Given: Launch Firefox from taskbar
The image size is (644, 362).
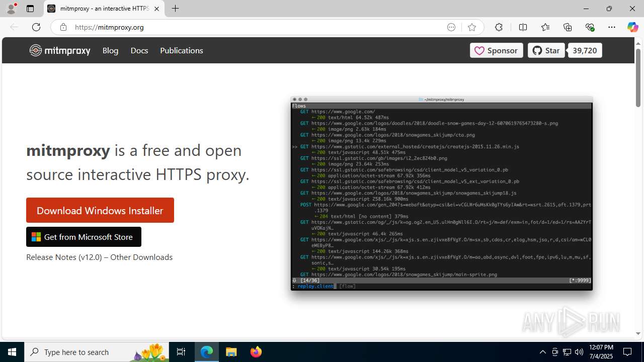Looking at the screenshot, I should (x=256, y=352).
